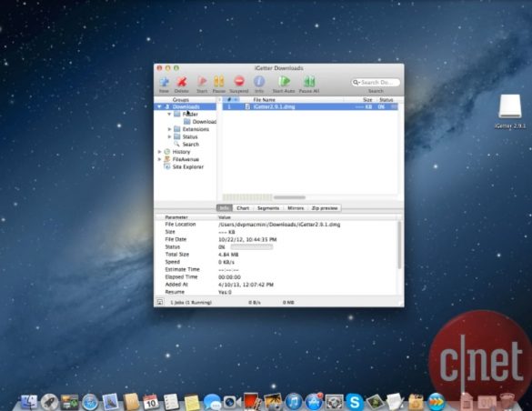Image resolution: width=532 pixels, height=411 pixels.
Task: Expand the Status disclosure triangle
Action: (x=169, y=136)
